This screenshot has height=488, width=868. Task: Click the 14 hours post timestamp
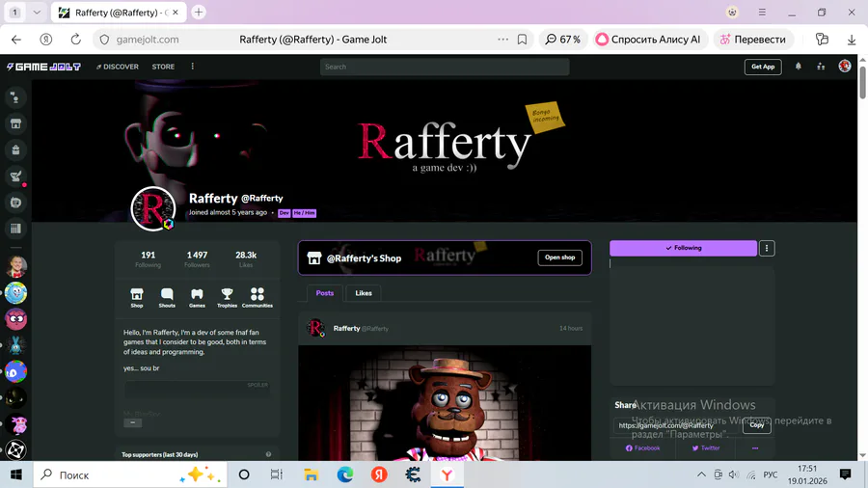[571, 328]
